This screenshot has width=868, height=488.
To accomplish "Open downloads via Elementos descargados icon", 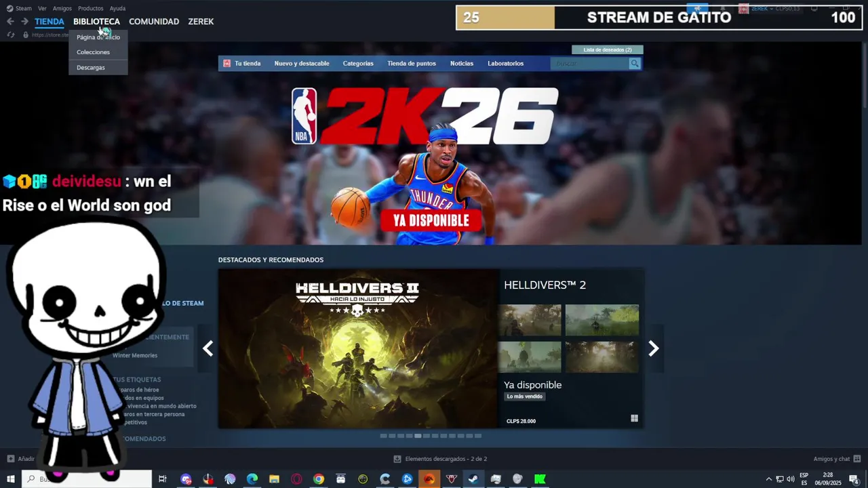I will click(397, 459).
